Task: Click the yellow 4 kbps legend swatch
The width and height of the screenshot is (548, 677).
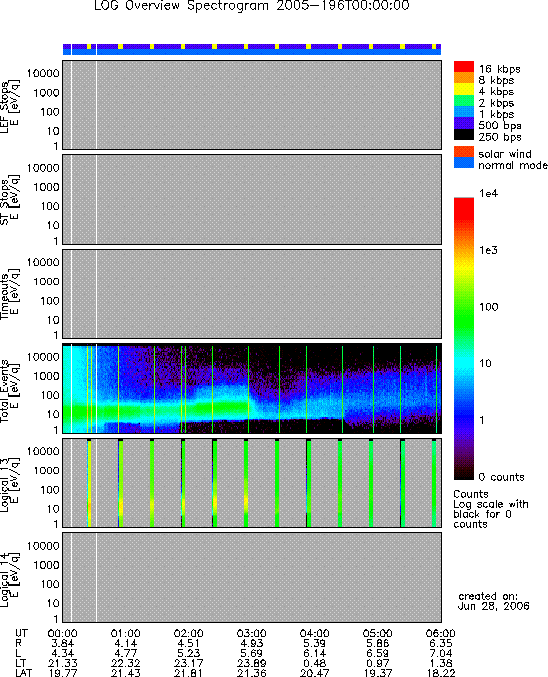Action: point(463,89)
